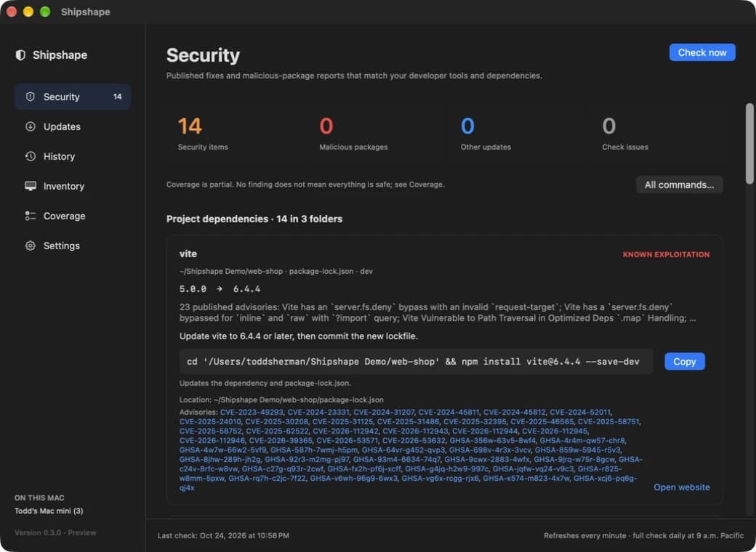Open advisory CVE-2024-23331

[x=318, y=413]
